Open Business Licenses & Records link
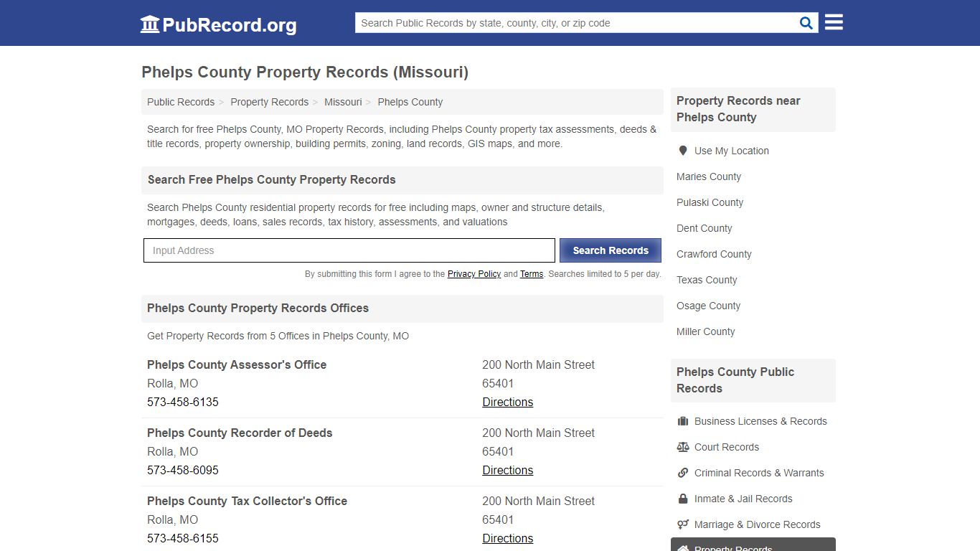 click(x=760, y=421)
